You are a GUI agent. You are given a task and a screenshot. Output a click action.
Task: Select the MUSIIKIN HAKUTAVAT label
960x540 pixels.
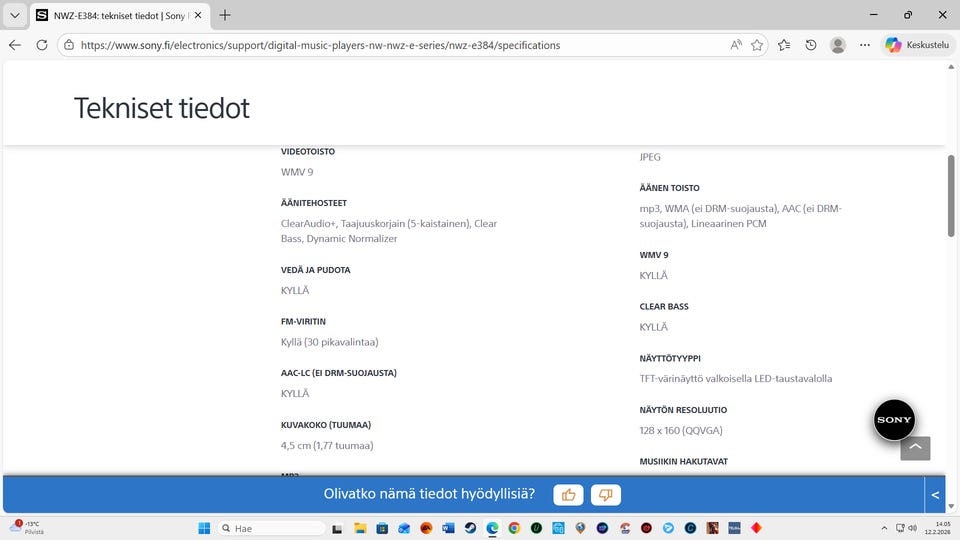683,462
